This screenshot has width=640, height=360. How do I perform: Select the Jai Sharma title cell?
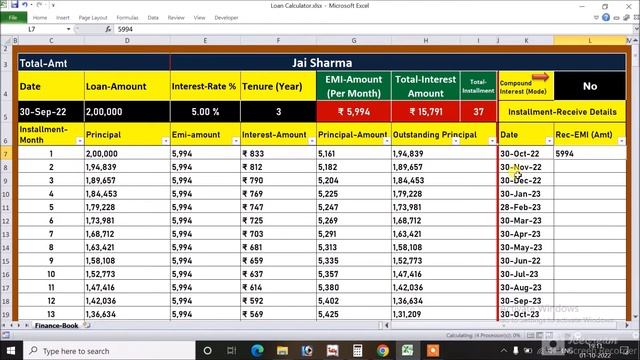coord(398,63)
